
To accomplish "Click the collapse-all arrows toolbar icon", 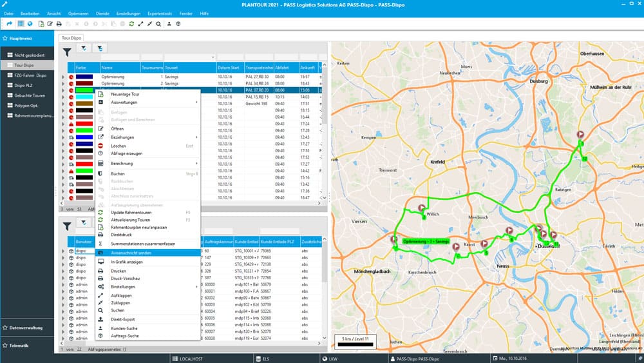I will click(149, 24).
